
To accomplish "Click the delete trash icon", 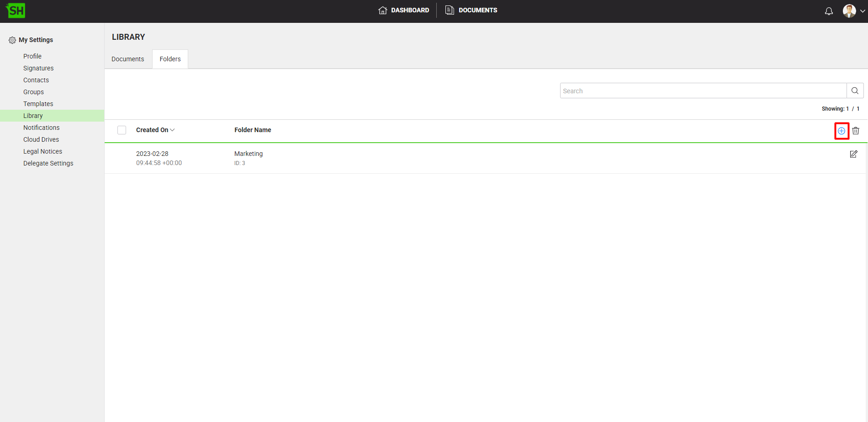I will 856,131.
